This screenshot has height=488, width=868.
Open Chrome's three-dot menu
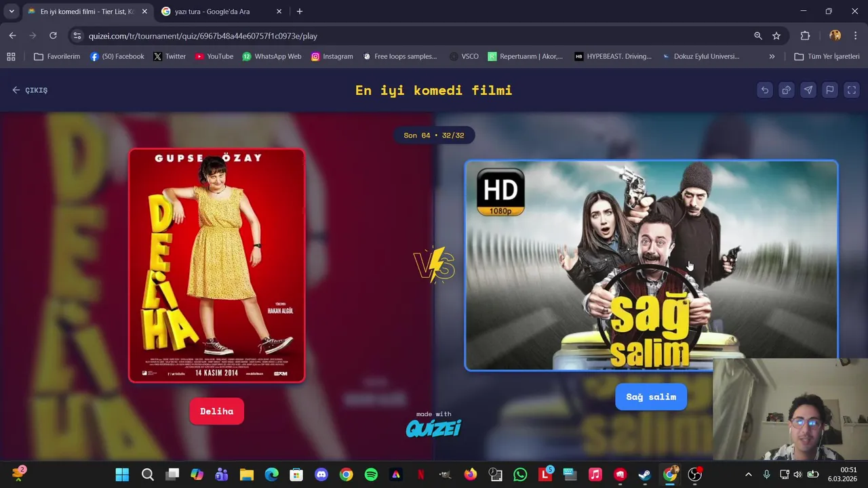point(854,36)
